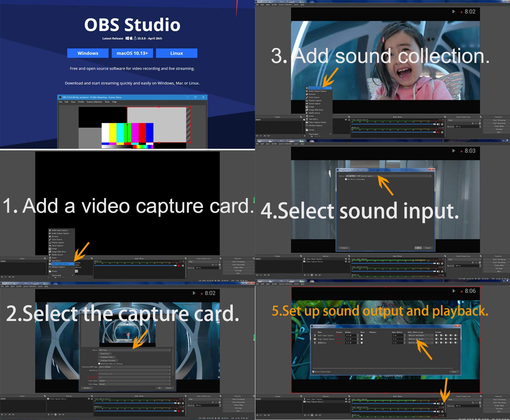Viewport: 510px width, 420px height.
Task: Unmute red speaker icon in step 1 Audio Mixer
Action: (x=179, y=266)
